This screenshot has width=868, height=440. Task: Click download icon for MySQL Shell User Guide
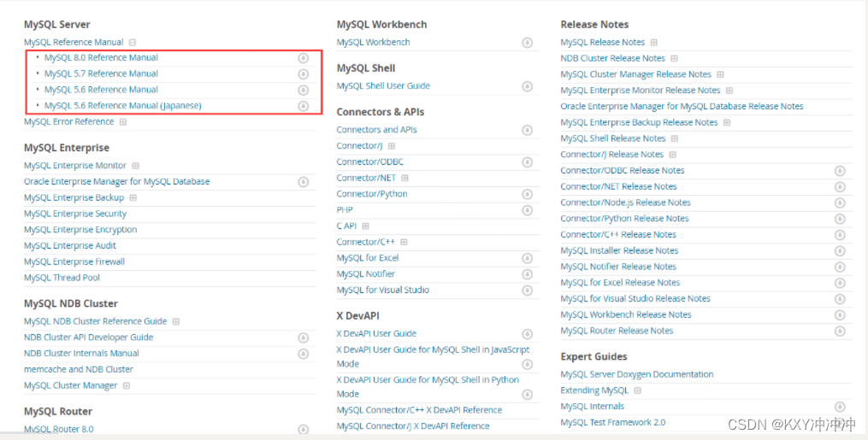coord(527,86)
